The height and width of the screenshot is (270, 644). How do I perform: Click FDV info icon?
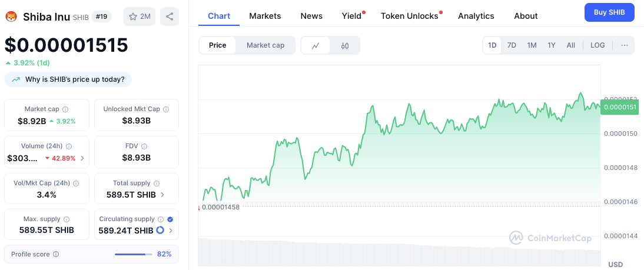(145, 146)
